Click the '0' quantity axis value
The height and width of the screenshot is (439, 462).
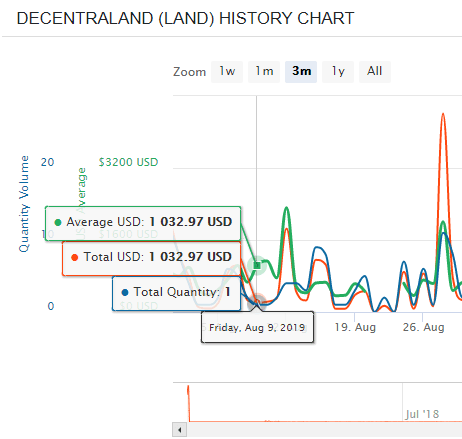(x=51, y=306)
